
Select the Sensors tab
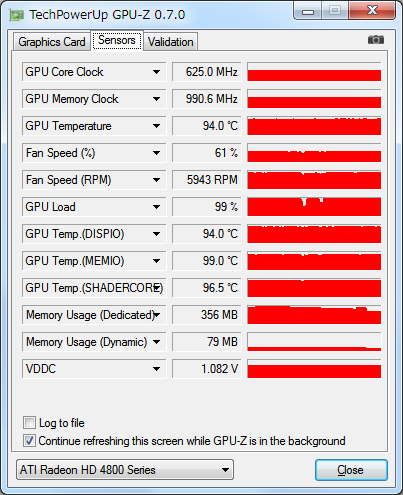pyautogui.click(x=117, y=40)
